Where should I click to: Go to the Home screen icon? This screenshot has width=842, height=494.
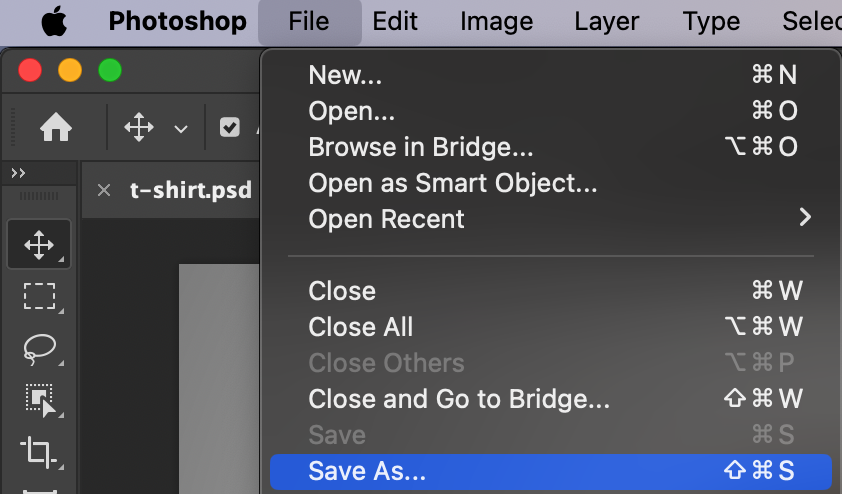coord(56,127)
